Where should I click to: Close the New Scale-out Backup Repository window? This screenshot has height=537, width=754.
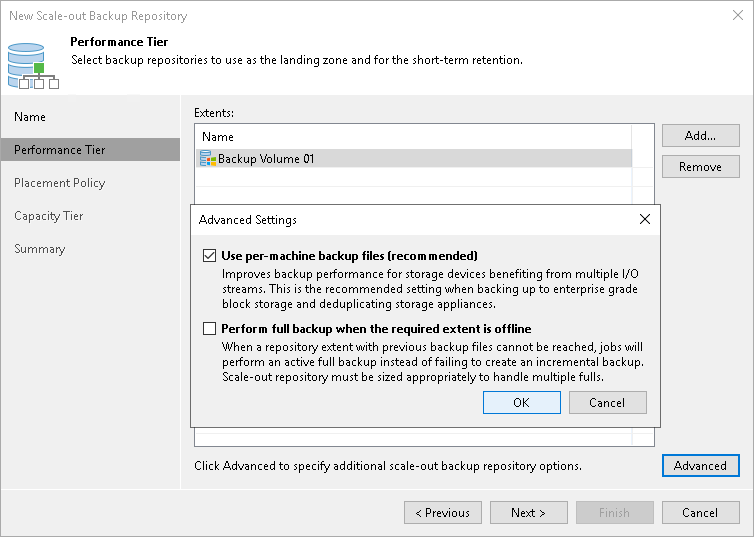click(x=736, y=16)
